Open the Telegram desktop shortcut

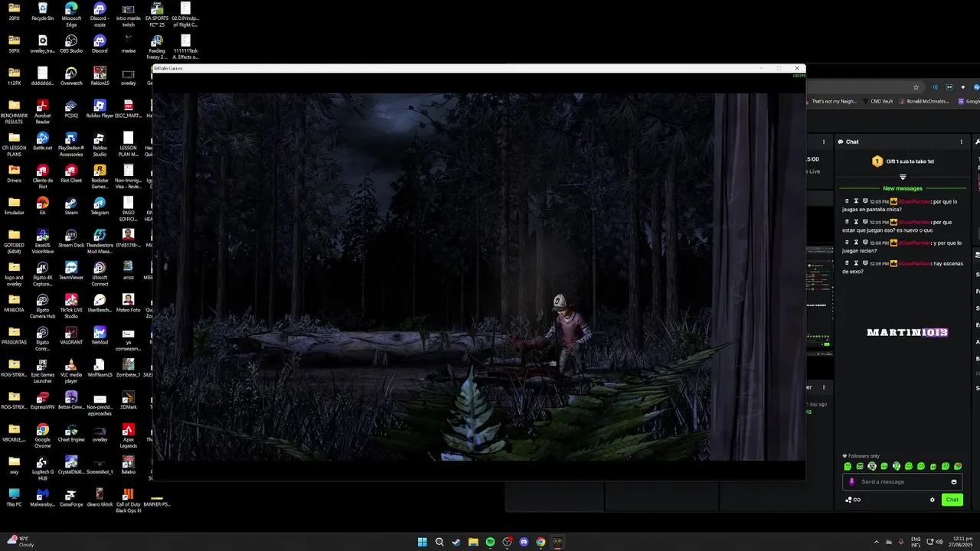tap(100, 204)
